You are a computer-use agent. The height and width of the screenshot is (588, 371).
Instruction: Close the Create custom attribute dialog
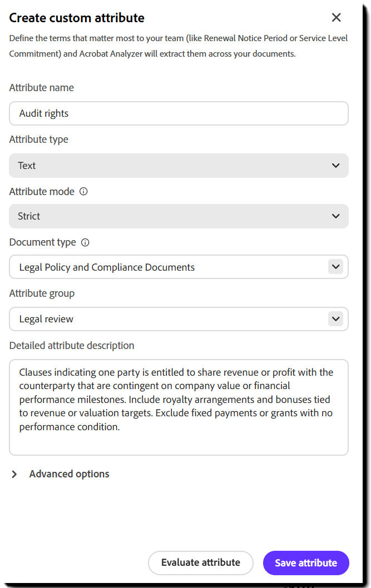tap(336, 17)
